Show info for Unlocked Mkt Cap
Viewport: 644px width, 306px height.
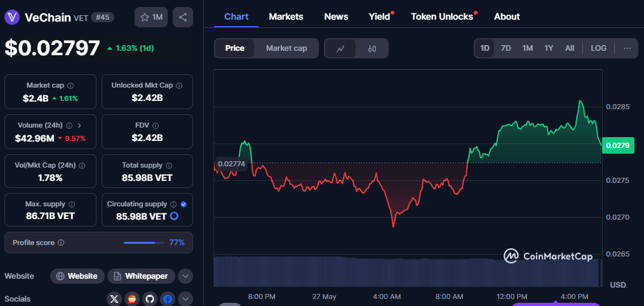pyautogui.click(x=179, y=86)
